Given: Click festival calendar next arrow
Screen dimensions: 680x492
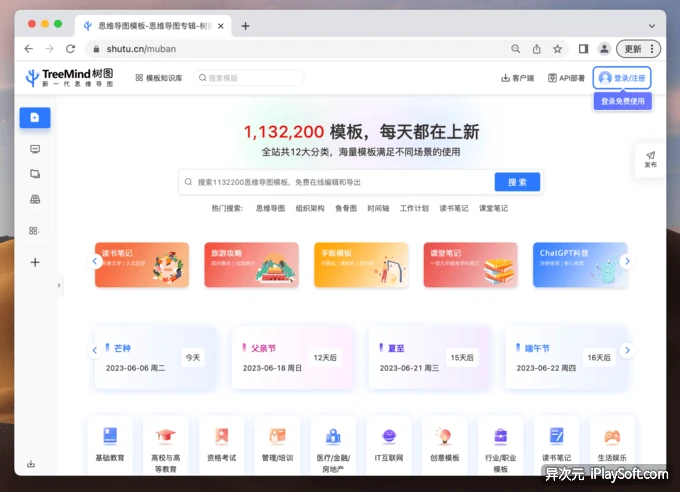Looking at the screenshot, I should click(x=627, y=351).
